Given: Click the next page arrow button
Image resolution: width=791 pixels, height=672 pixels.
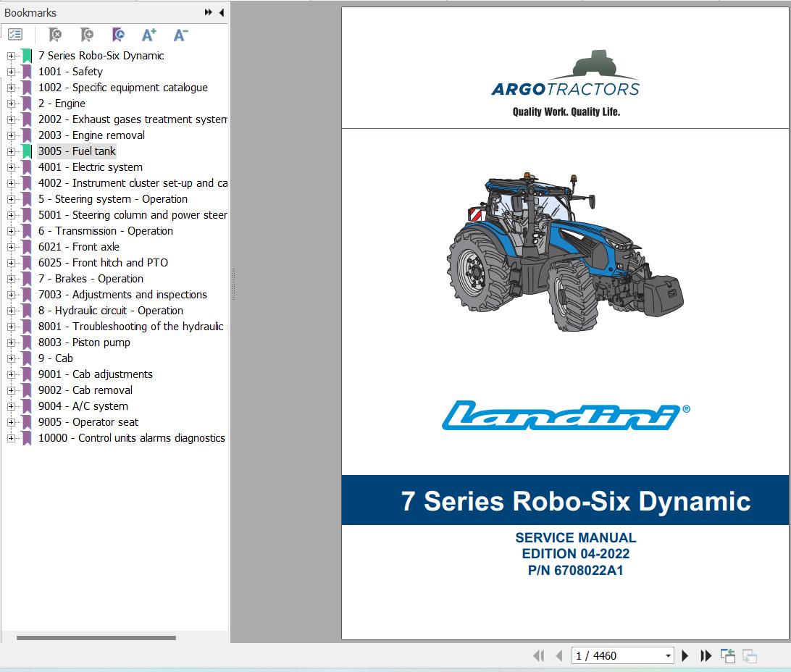Looking at the screenshot, I should click(x=685, y=655).
